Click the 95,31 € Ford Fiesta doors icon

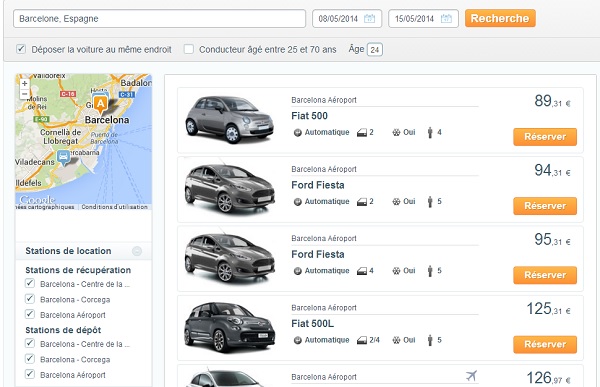pyautogui.click(x=362, y=271)
